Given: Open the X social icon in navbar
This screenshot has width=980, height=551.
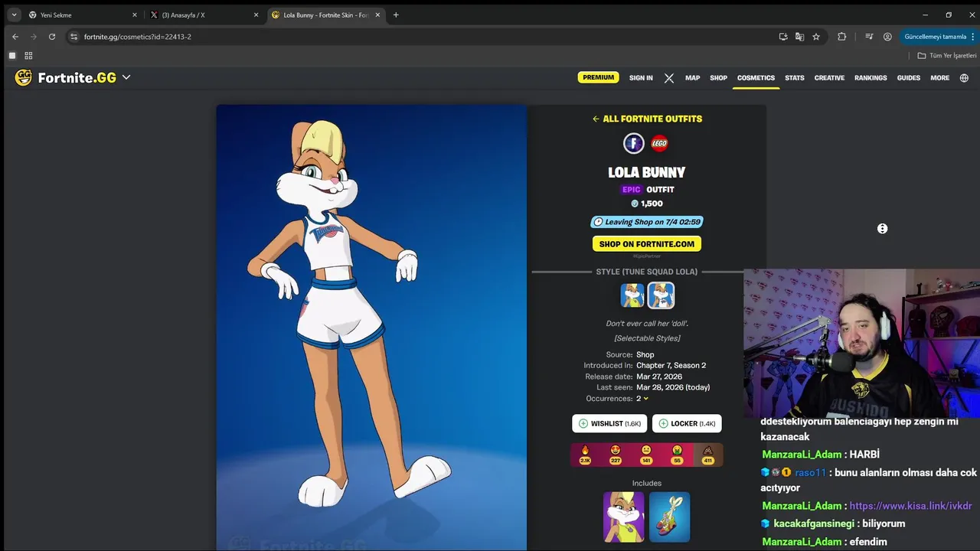Looking at the screenshot, I should pos(669,78).
